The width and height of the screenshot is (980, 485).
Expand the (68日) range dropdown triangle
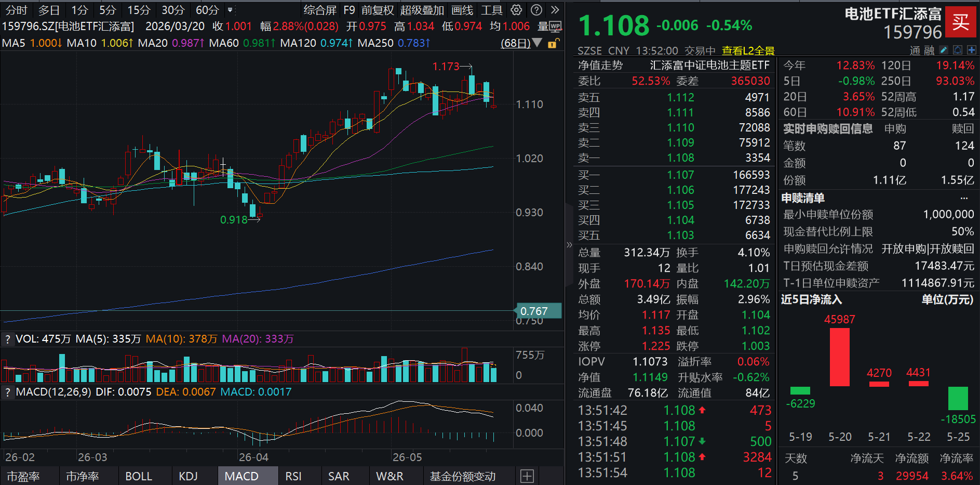[x=536, y=43]
